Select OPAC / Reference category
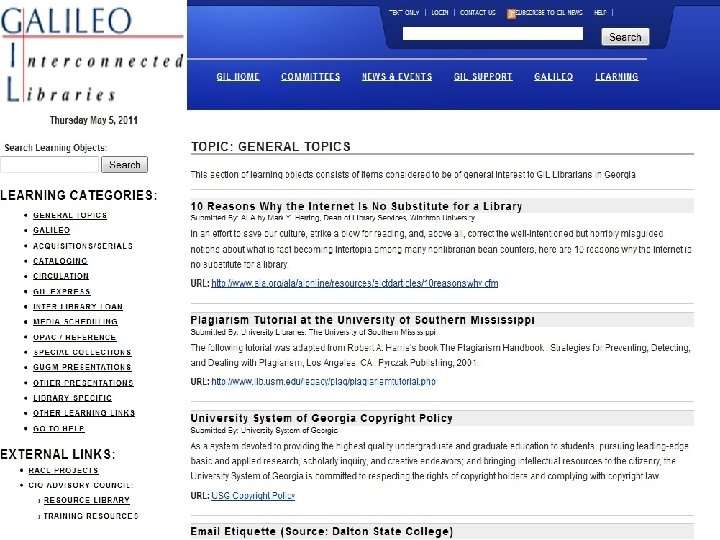Image resolution: width=720 pixels, height=540 pixels. click(x=74, y=337)
